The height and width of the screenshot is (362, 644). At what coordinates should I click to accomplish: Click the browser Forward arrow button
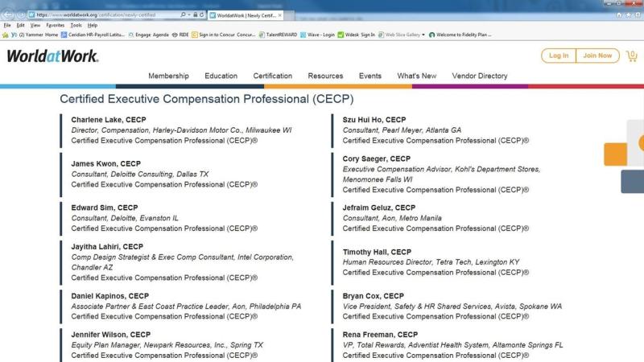(x=21, y=14)
